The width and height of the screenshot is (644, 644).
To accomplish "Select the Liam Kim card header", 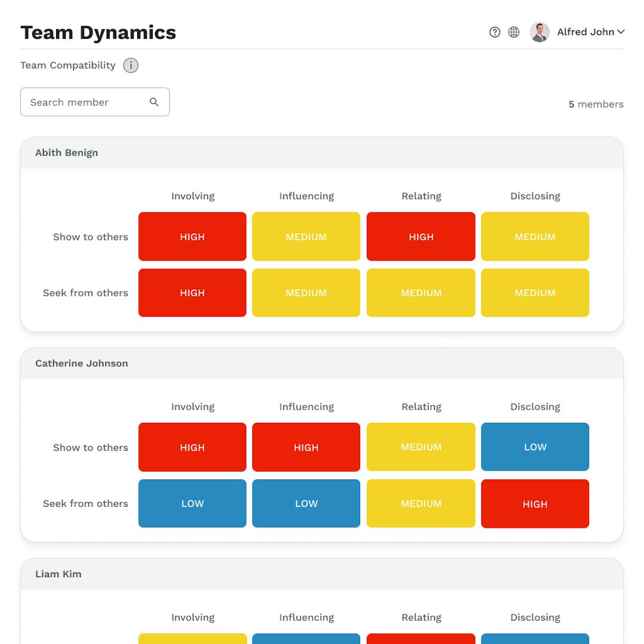I will [x=321, y=574].
